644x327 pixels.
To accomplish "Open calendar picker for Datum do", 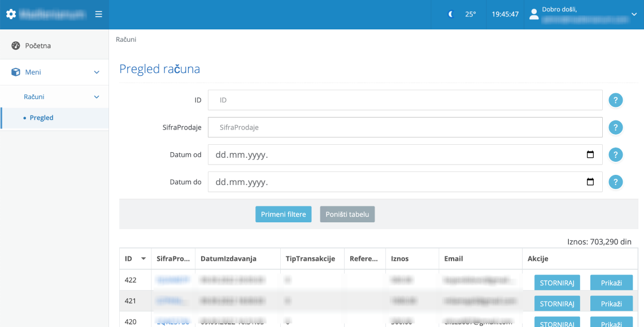I will (x=590, y=182).
